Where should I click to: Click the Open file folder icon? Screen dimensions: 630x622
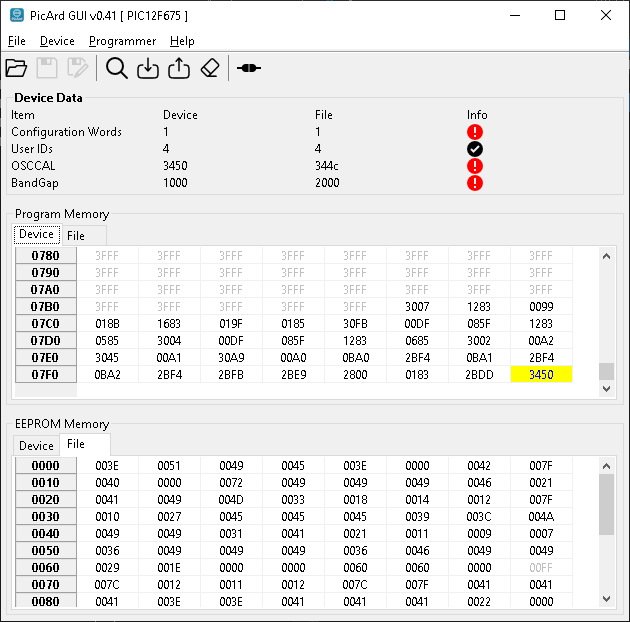(16, 68)
